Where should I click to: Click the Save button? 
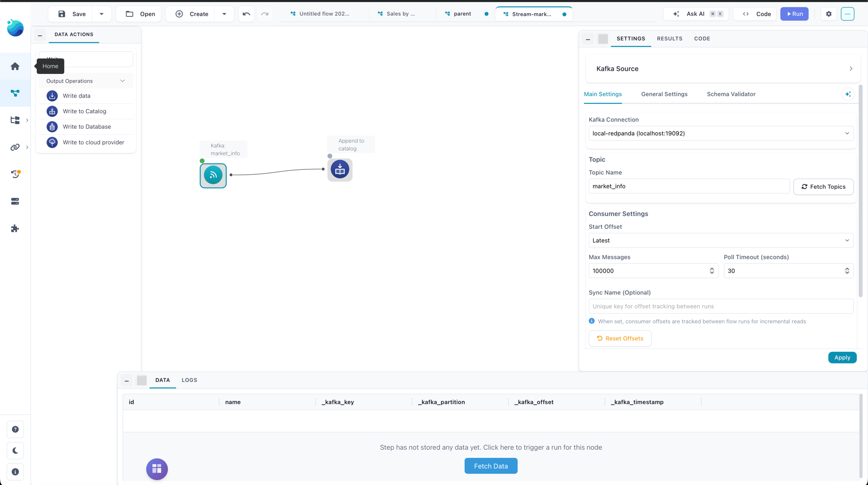tap(72, 14)
